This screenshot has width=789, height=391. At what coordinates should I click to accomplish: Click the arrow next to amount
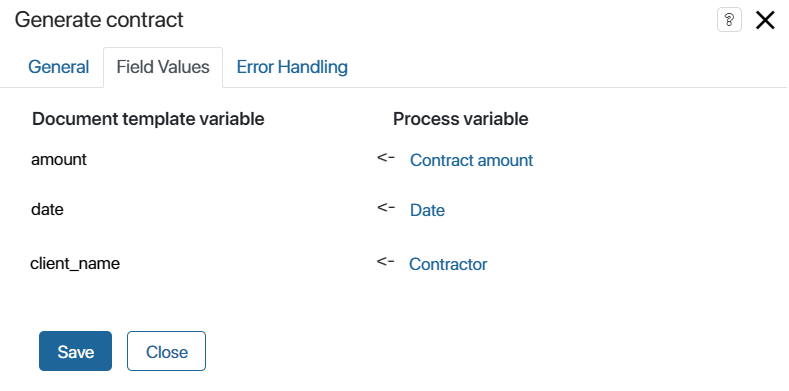386,158
